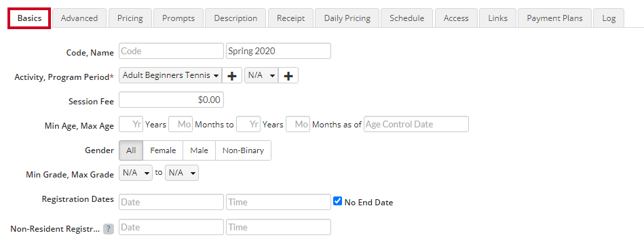View the Log tab
Viewport: 644px width, 248px height.
[609, 18]
